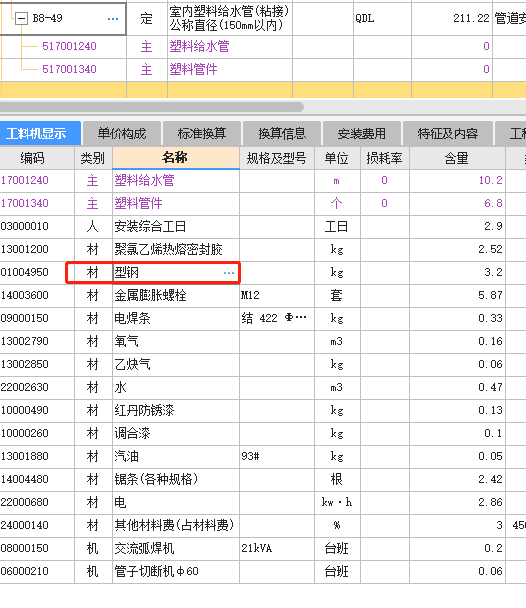
Task: Click 含量 value 10.2
Action: click(x=457, y=180)
